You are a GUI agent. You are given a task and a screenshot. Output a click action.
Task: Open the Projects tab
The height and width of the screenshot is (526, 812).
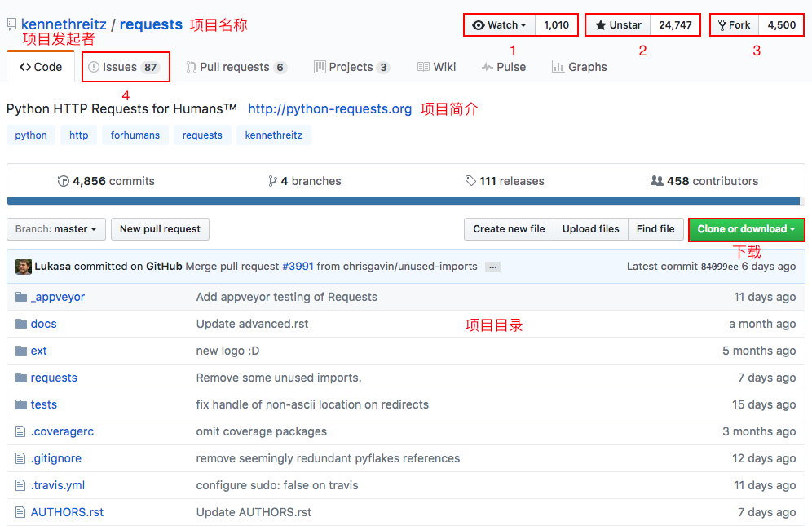click(351, 67)
